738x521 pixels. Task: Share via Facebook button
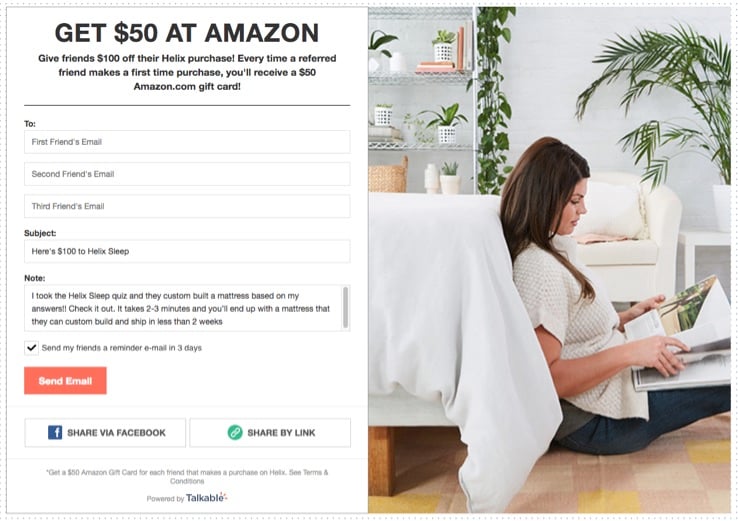105,433
